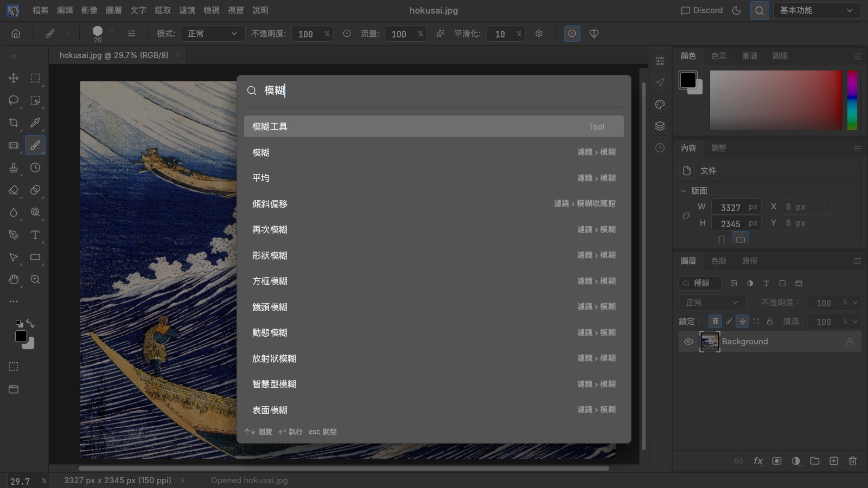Click the foreground color swatch in Color panel
Viewport: 868px width, 488px height.
click(688, 80)
